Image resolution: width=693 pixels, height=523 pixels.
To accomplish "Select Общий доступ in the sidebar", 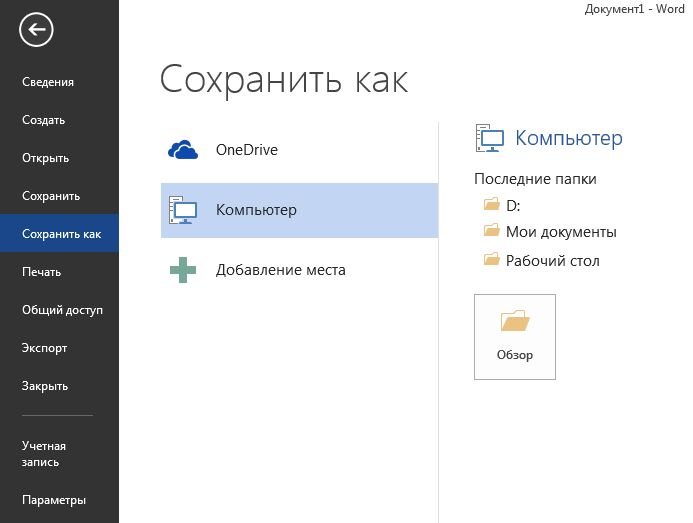I will (x=62, y=310).
